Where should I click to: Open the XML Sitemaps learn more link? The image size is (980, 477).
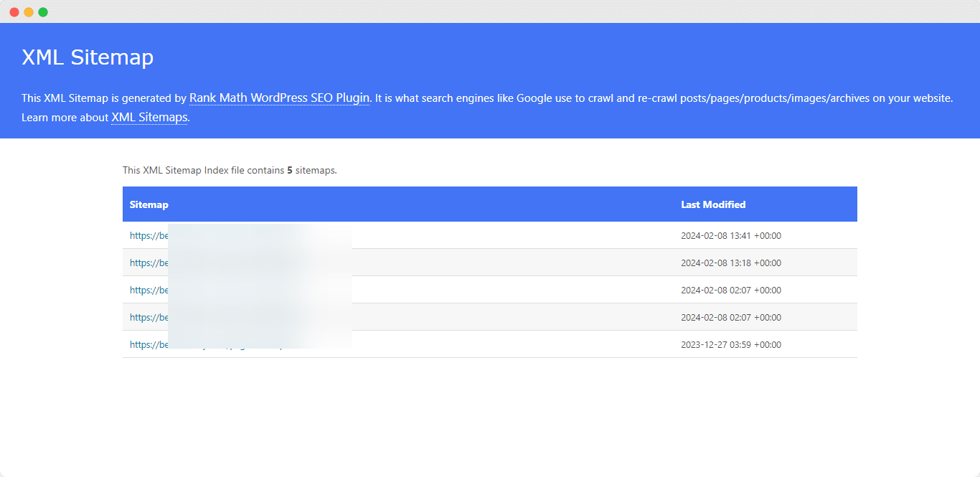tap(149, 118)
